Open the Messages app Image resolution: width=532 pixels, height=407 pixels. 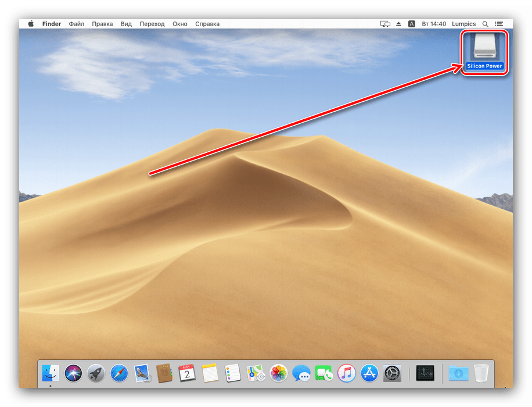[x=301, y=373]
